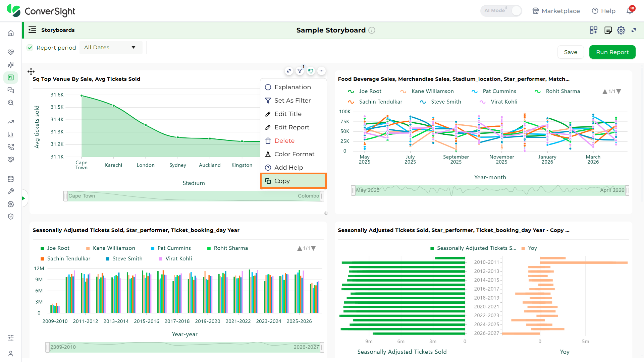This screenshot has height=362, width=644.
Task: Go to next legend page in line chart
Action: [x=619, y=91]
